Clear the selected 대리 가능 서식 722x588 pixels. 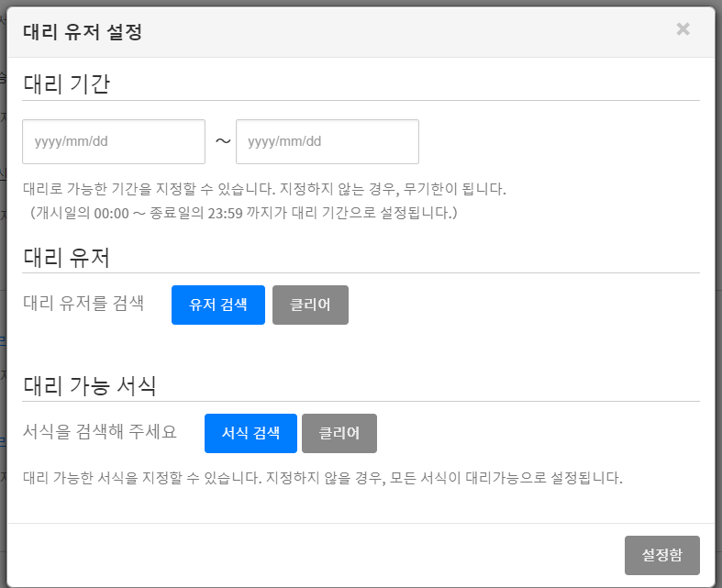click(x=339, y=433)
